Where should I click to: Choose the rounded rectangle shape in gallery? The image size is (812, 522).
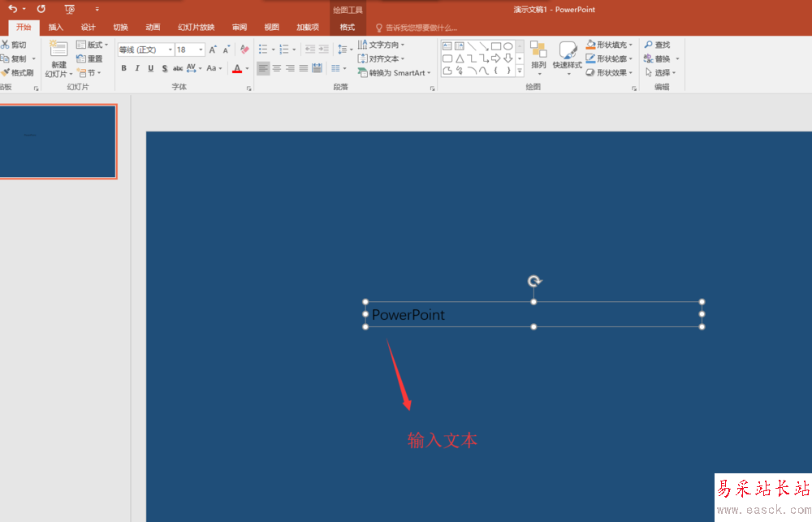(447, 58)
